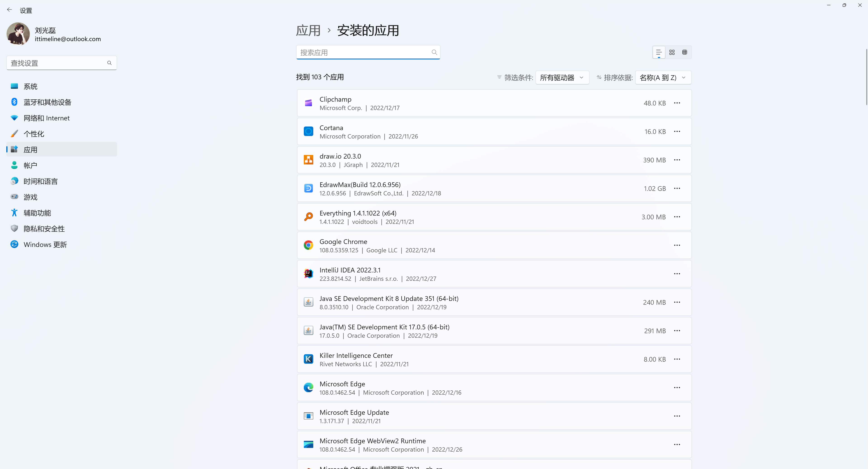Open more options for Google Chrome
Image resolution: width=868 pixels, height=469 pixels.
677,245
